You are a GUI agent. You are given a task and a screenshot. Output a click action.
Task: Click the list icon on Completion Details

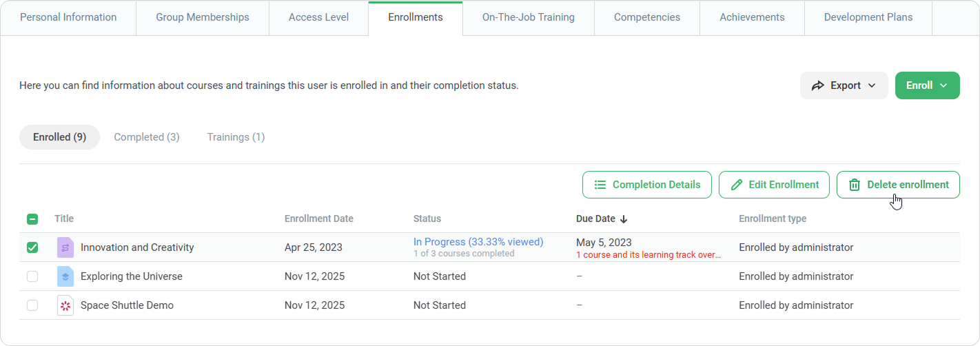pyautogui.click(x=600, y=185)
